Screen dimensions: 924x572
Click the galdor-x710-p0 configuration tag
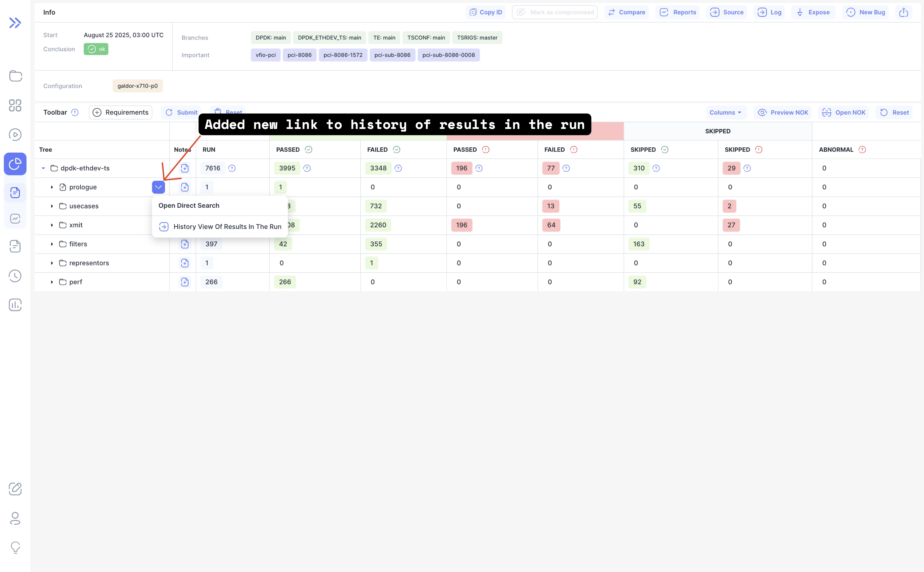[x=137, y=86]
